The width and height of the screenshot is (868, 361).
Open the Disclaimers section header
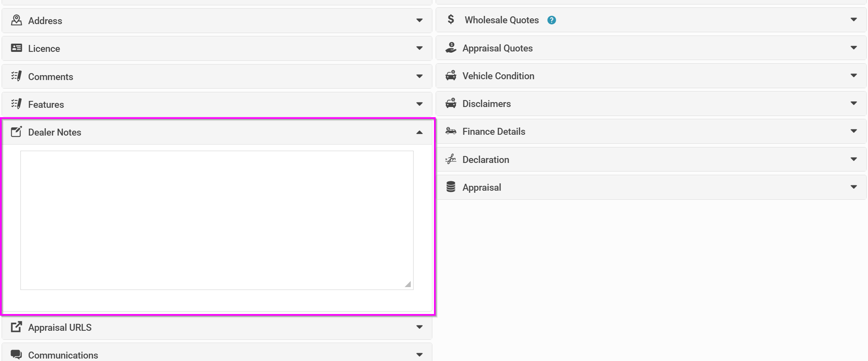651,104
